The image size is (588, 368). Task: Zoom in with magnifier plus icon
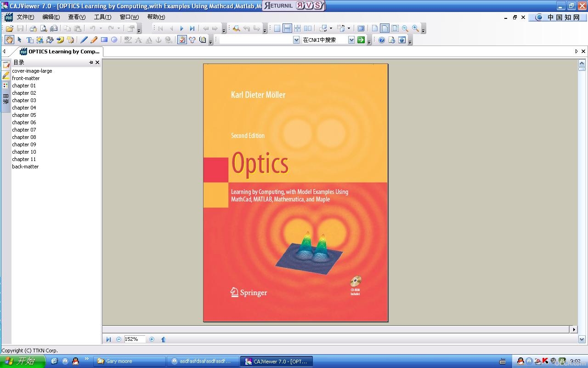point(415,29)
